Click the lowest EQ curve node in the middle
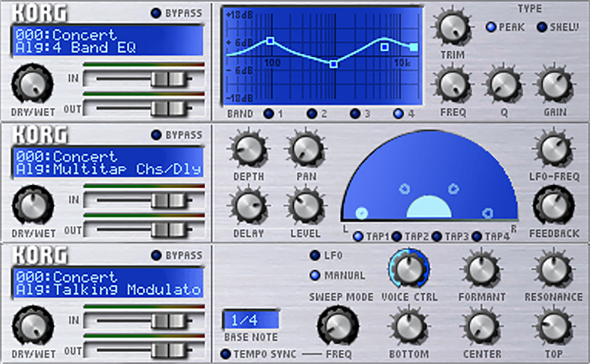Image resolution: width=590 pixels, height=364 pixels. coord(333,64)
